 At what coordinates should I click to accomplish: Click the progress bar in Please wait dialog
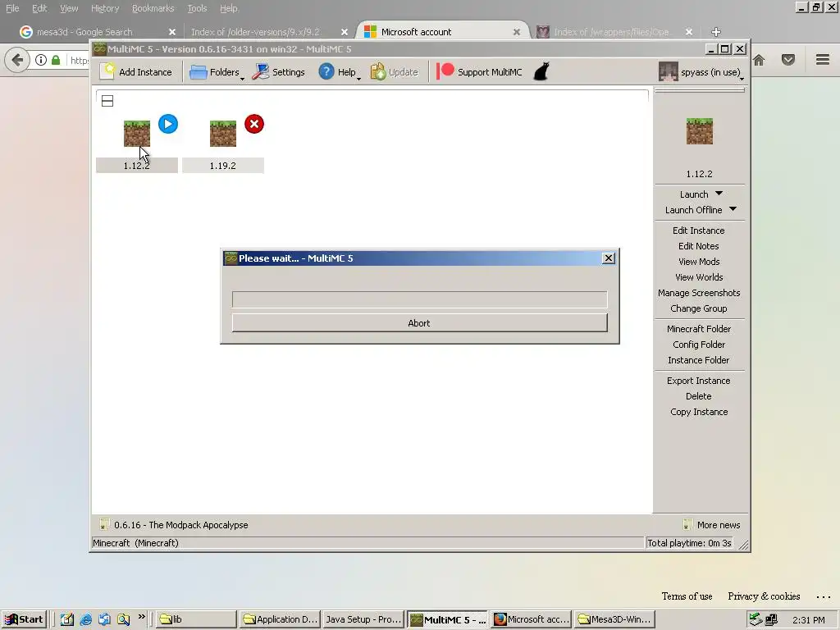(419, 299)
